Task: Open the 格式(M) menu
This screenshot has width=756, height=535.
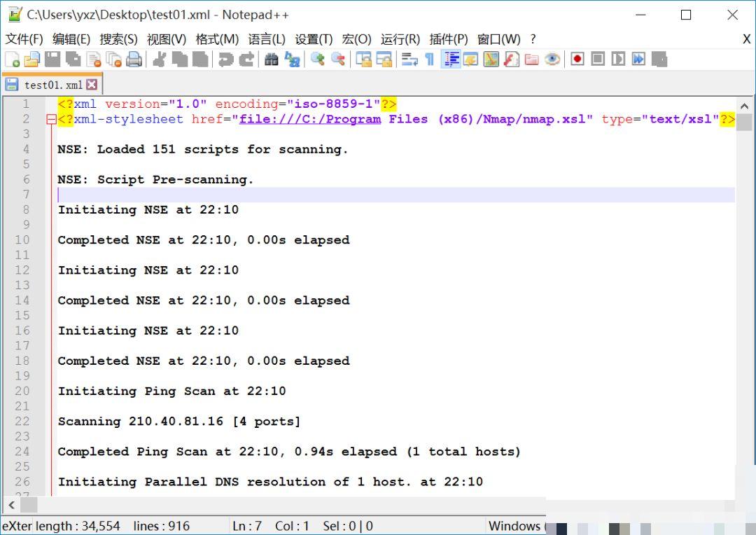Action: [x=217, y=39]
